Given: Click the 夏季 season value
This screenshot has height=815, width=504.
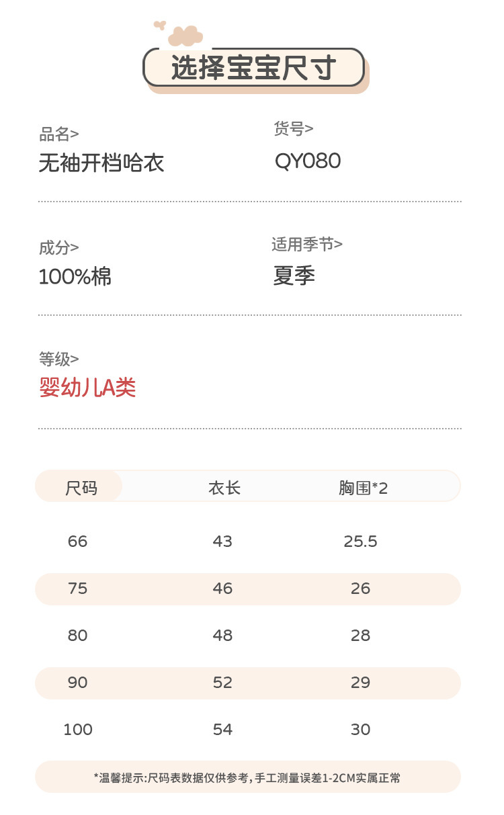Looking at the screenshot, I should [294, 275].
